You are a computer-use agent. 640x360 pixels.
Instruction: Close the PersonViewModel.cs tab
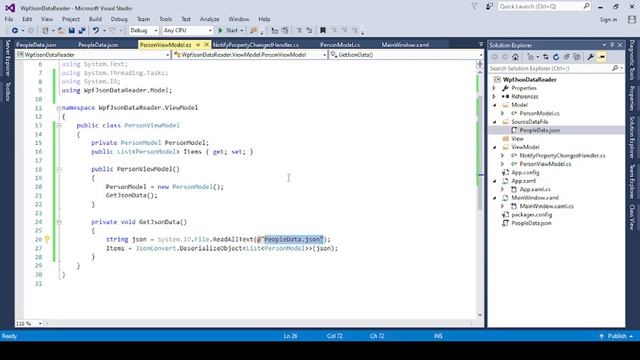click(x=207, y=45)
